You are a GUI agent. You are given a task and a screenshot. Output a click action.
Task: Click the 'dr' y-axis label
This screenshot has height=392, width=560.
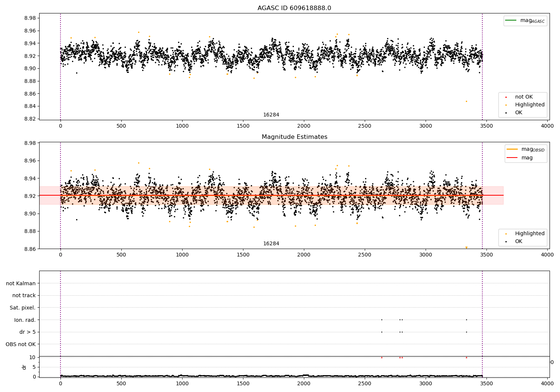[24, 367]
